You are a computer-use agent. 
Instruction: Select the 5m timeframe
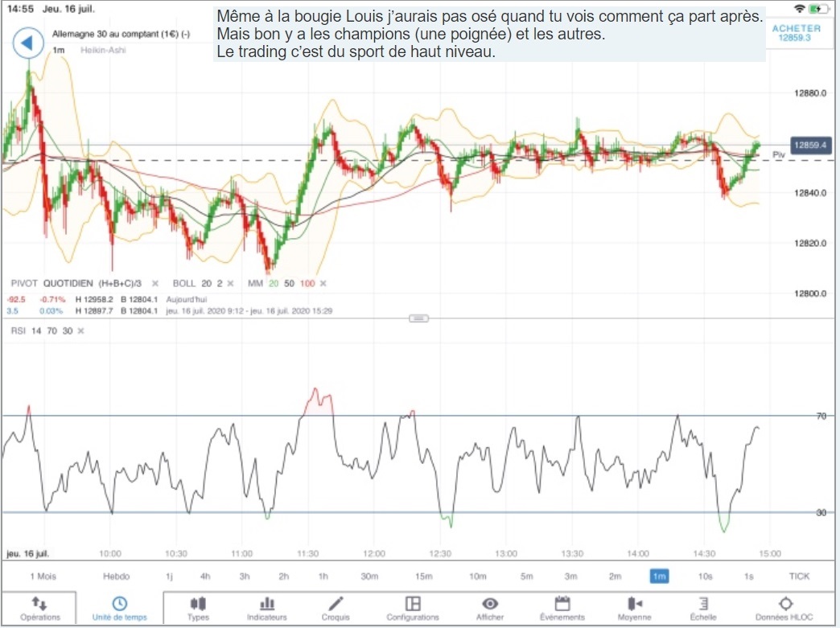click(x=526, y=576)
